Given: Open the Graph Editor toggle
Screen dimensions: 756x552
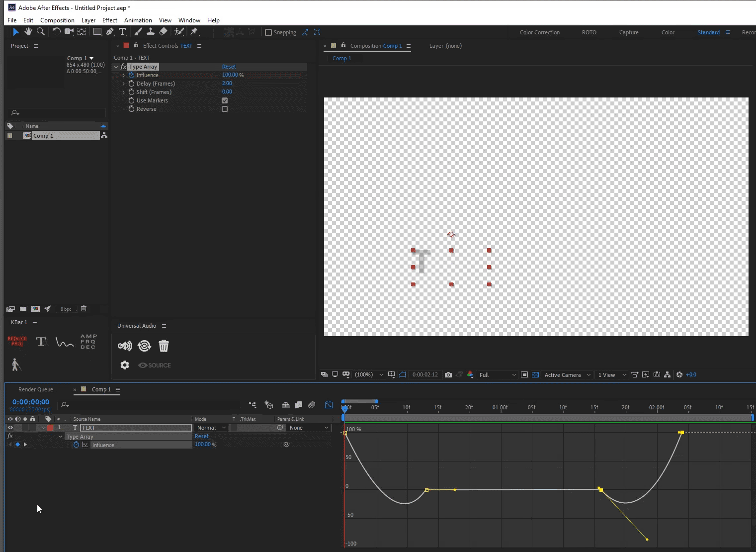Looking at the screenshot, I should [329, 405].
